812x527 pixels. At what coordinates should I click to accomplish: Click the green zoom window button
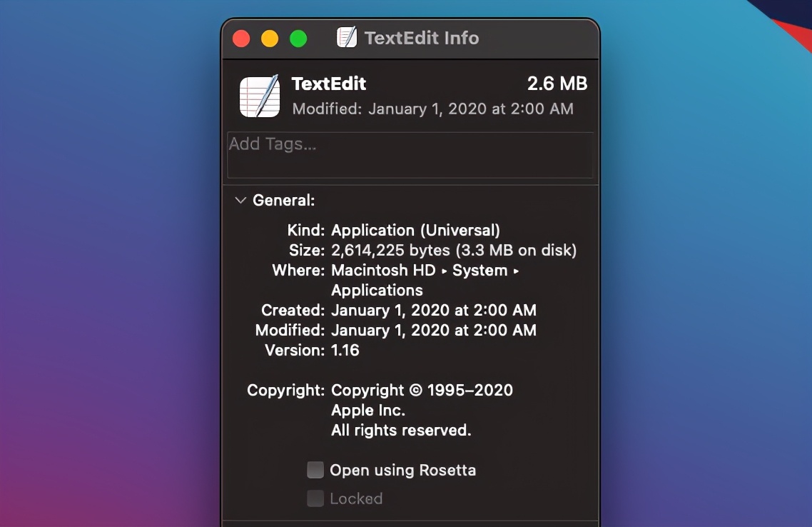click(x=298, y=39)
